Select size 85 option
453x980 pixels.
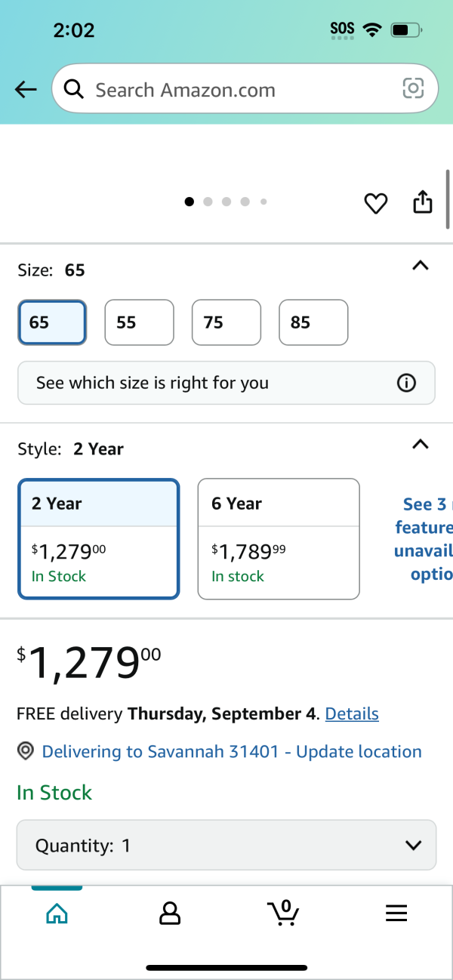click(313, 322)
